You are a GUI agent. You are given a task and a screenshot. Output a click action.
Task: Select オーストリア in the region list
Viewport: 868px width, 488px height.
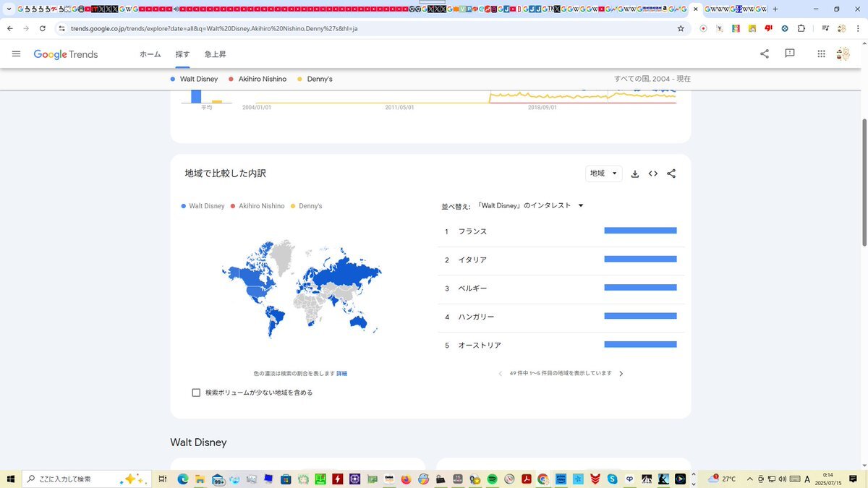point(480,346)
